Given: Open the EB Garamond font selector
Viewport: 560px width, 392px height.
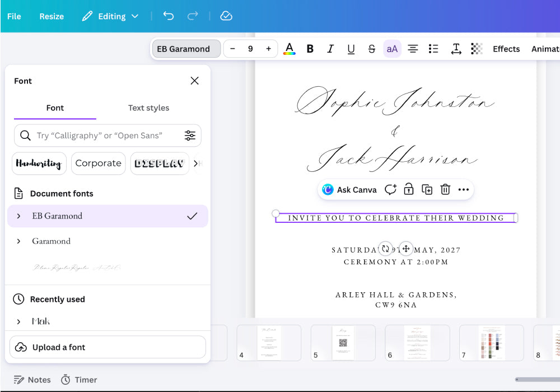Looking at the screenshot, I should 186,49.
